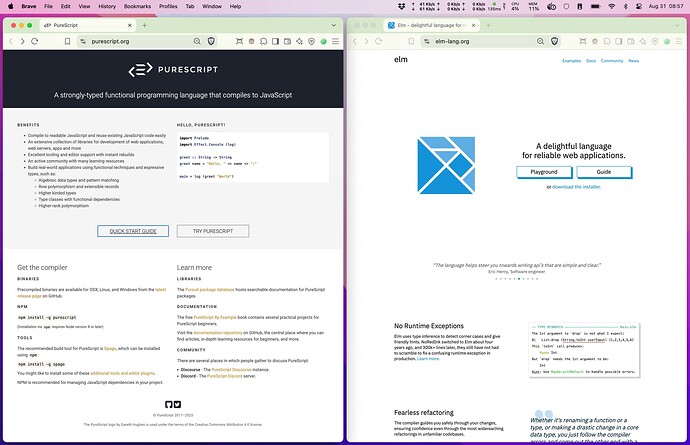690x445 pixels.
Task: Open the File menu
Action: tap(48, 6)
